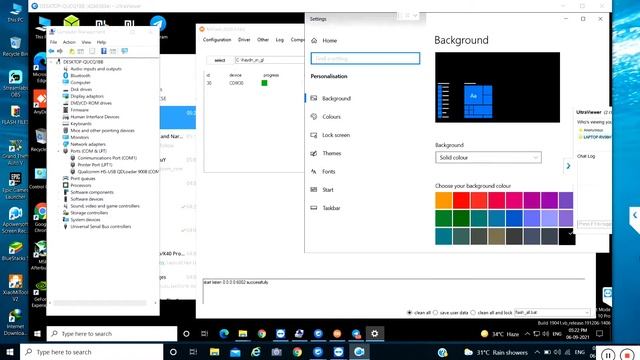Open the Configuration menu in MiFlash

(x=217, y=40)
